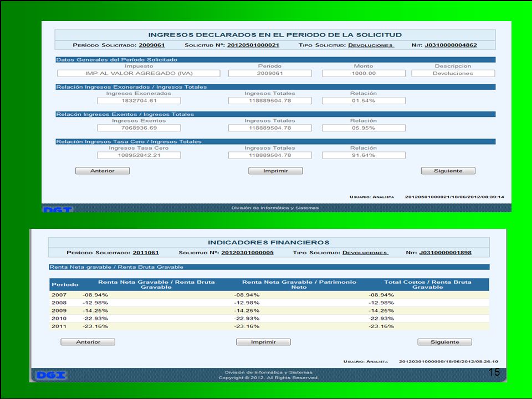The width and height of the screenshot is (532, 399).
Task: Click Relación field showing 01.54%
Action: point(364,100)
